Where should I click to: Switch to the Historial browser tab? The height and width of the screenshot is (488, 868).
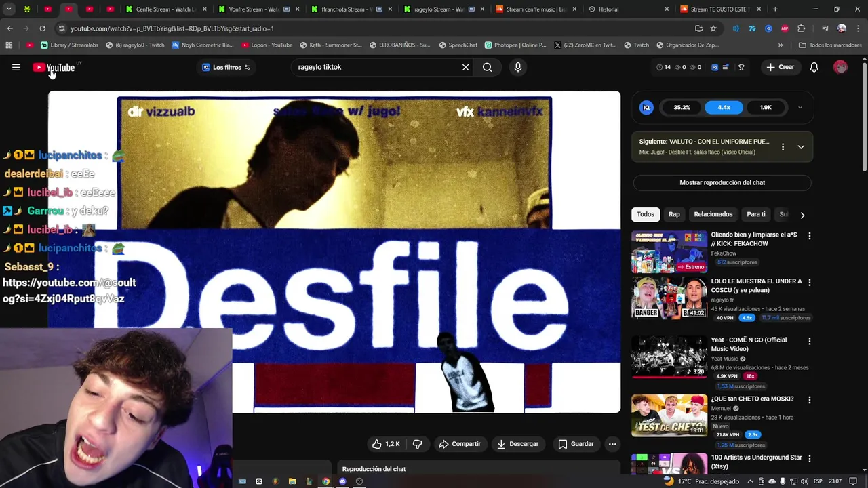(x=627, y=9)
